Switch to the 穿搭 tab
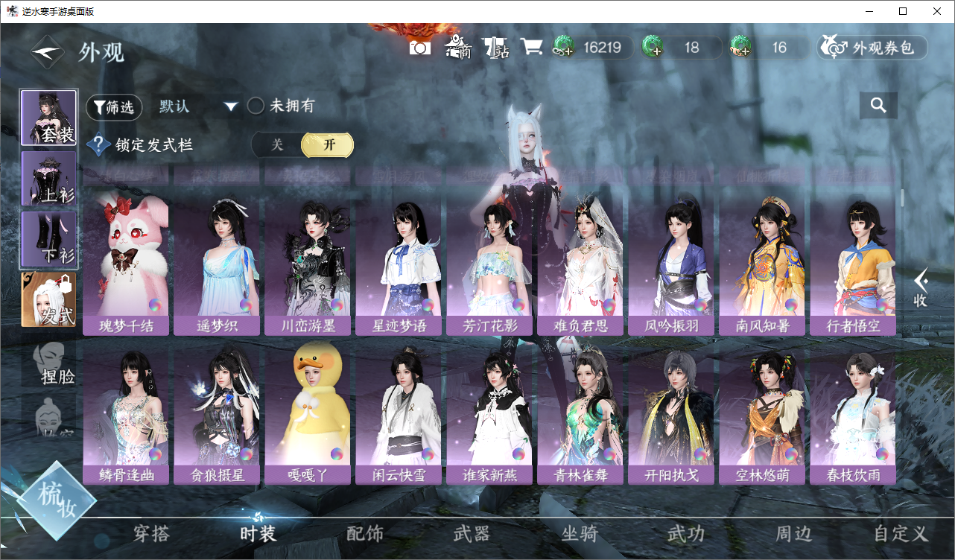The width and height of the screenshot is (955, 560). tap(151, 534)
